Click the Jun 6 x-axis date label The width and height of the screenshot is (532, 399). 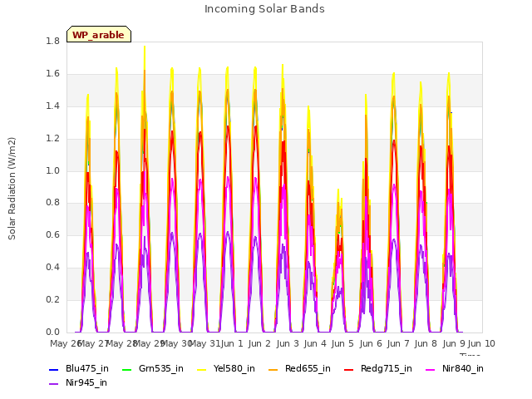[371, 343]
